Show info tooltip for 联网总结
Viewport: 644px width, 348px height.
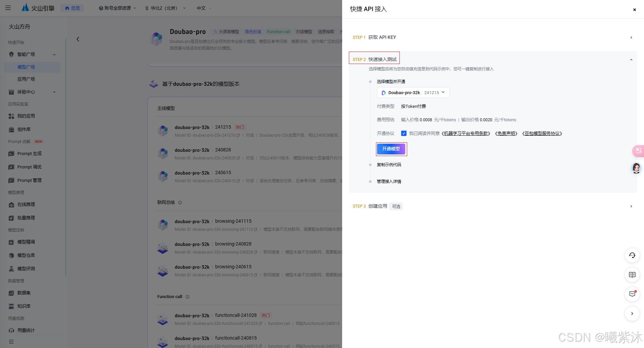[180, 203]
